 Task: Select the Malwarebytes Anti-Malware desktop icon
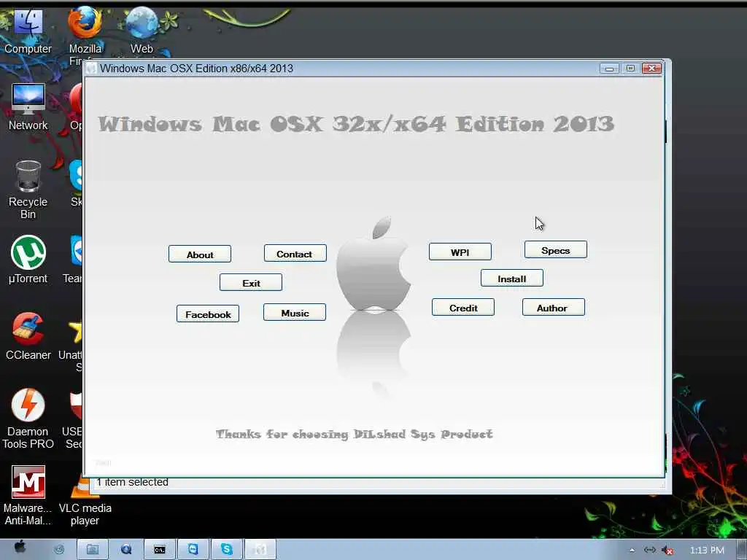(28, 495)
